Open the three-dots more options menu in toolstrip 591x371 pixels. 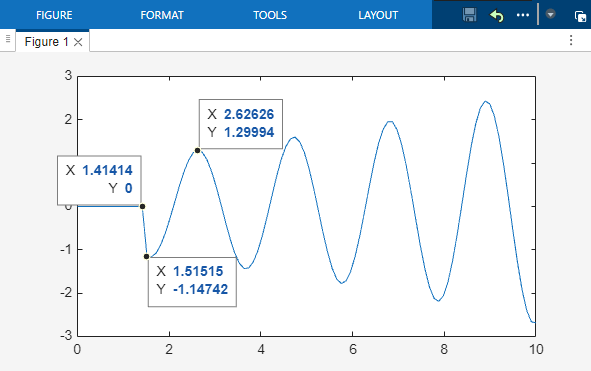coord(523,15)
